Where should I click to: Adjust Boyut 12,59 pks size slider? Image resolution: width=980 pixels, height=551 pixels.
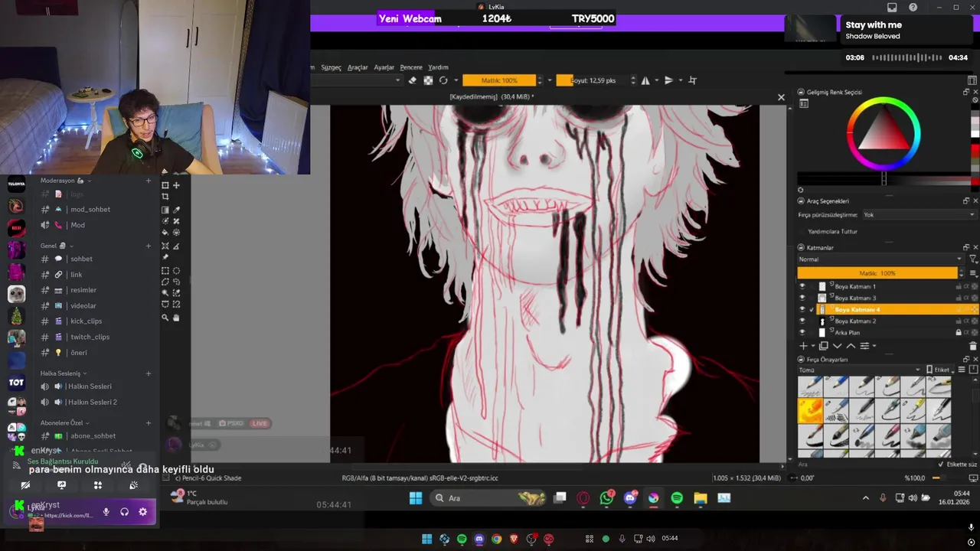tap(593, 80)
